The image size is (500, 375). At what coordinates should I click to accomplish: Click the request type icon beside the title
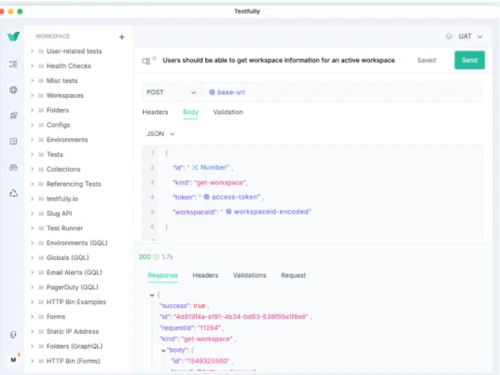pyautogui.click(x=146, y=61)
